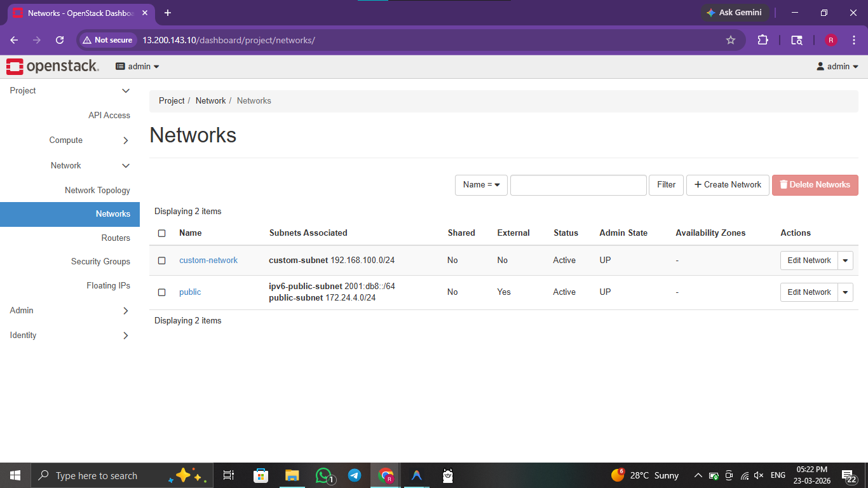The image size is (868, 488).
Task: Reload the page with browser refresh icon
Action: (x=60, y=40)
